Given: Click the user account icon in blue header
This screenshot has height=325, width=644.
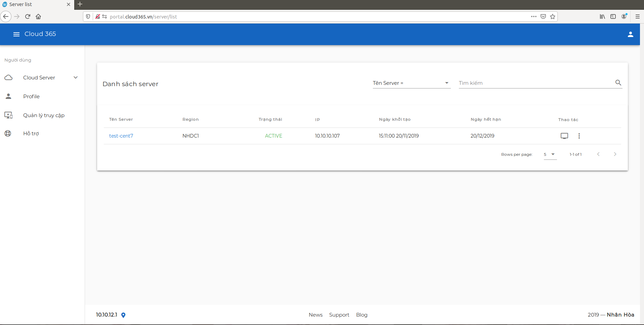Looking at the screenshot, I should 630,34.
